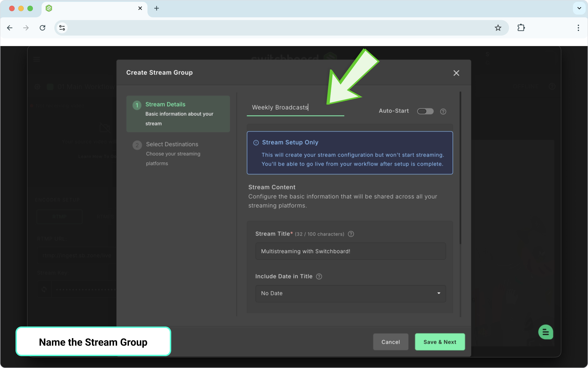
Task: Click the refresh stream key icon
Action: pos(44,289)
